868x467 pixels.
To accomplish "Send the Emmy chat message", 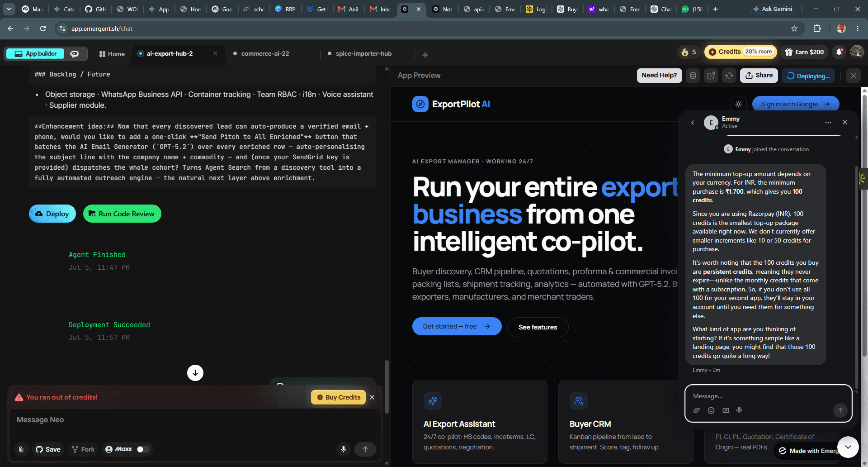I will [x=840, y=410].
